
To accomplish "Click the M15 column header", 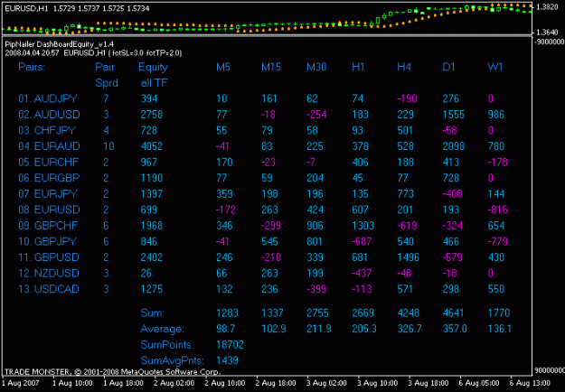I will point(271,67).
